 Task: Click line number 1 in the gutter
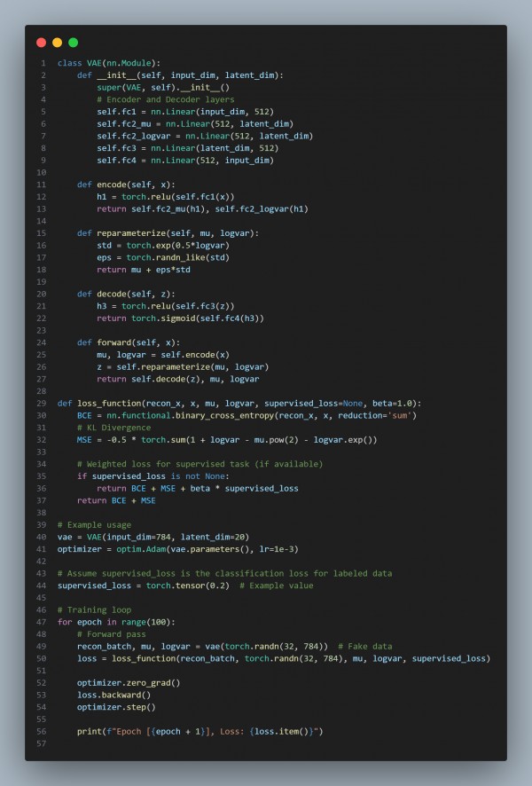[x=43, y=63]
